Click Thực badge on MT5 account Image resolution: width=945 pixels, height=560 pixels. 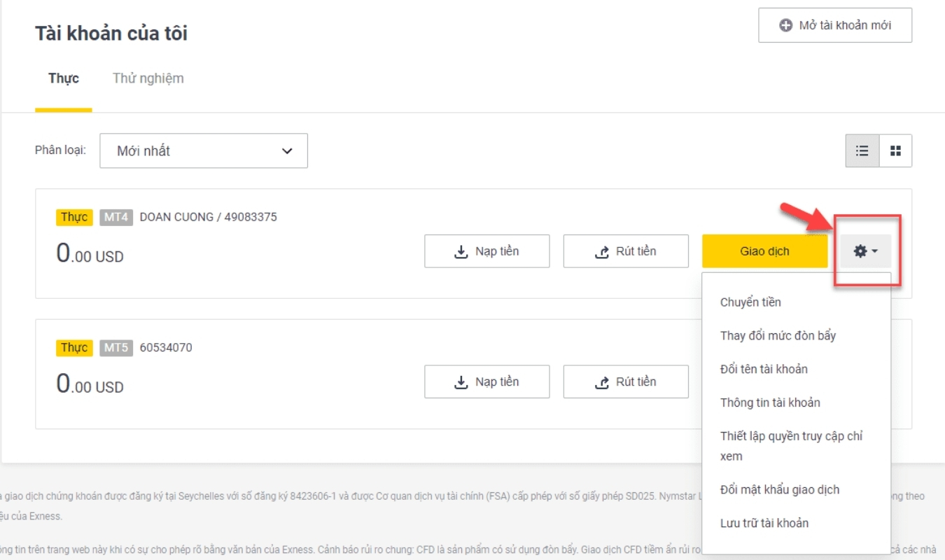pyautogui.click(x=74, y=348)
